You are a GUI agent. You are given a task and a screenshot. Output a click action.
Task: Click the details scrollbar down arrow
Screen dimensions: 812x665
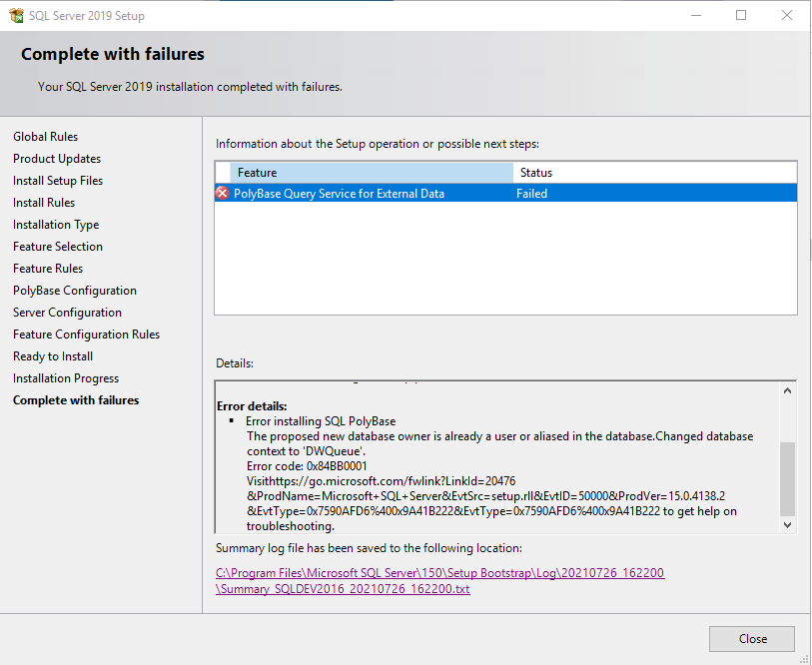pos(787,524)
